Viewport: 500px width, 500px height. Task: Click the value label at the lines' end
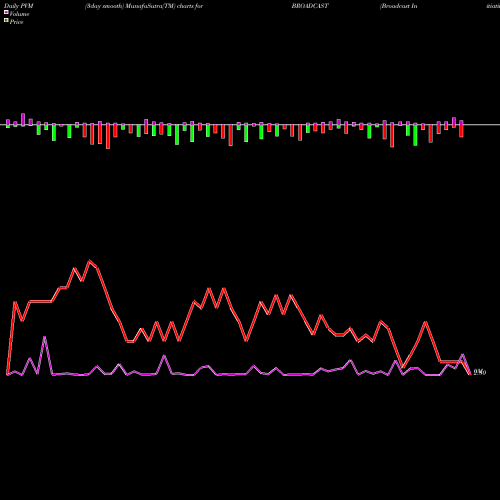[480, 372]
